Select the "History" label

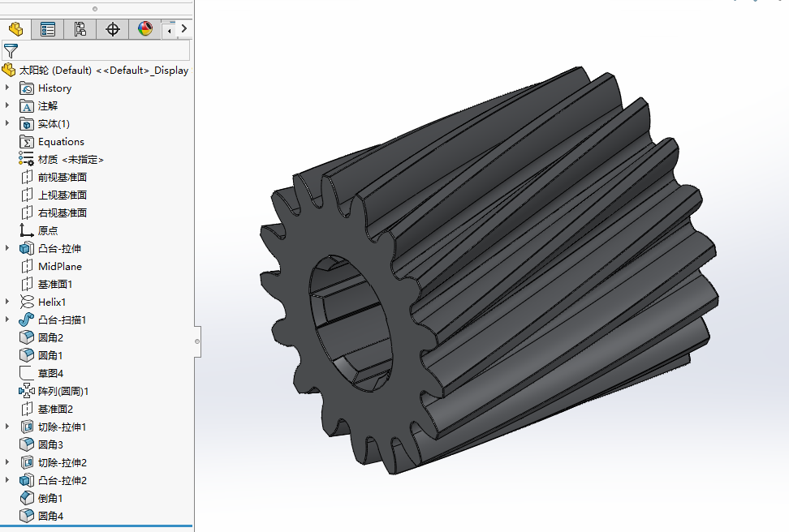[55, 88]
